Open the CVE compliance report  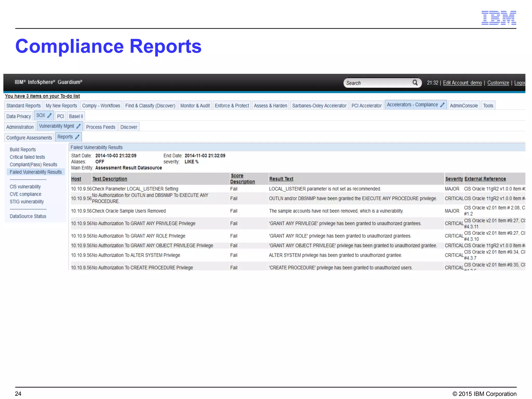tap(25, 194)
